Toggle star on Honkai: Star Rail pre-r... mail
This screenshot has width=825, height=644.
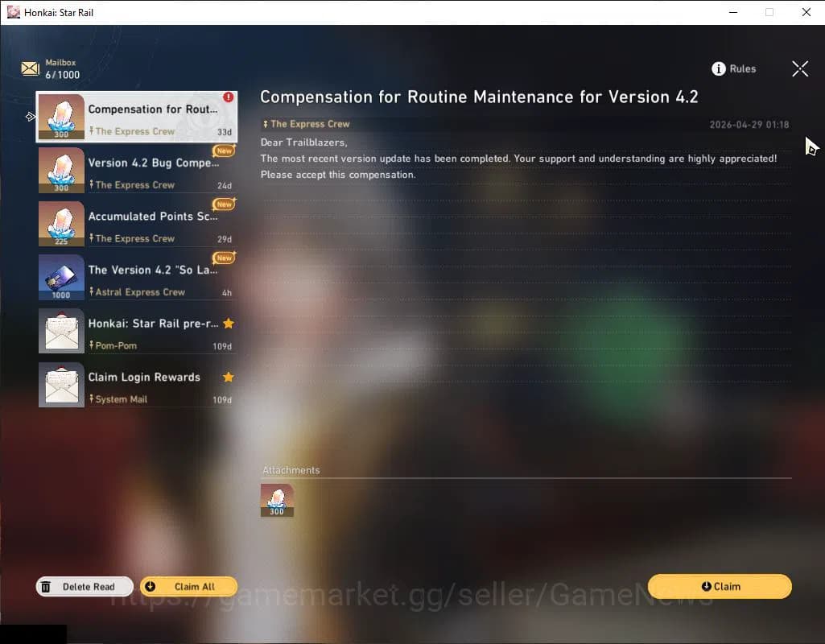[x=229, y=324]
